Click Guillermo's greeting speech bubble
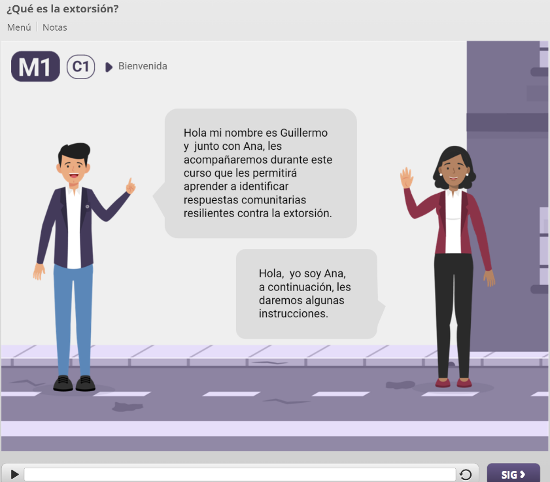 click(261, 173)
